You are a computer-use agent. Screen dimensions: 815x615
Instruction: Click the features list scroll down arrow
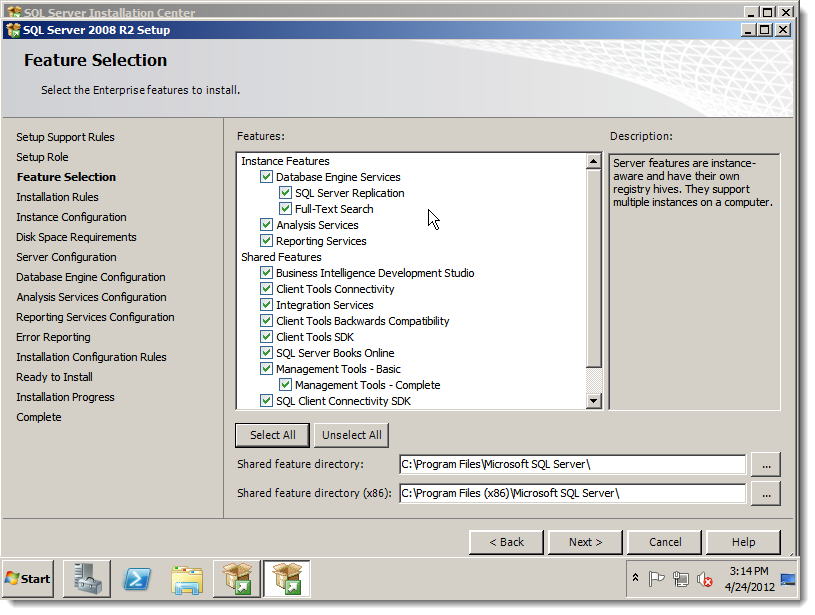coord(594,401)
